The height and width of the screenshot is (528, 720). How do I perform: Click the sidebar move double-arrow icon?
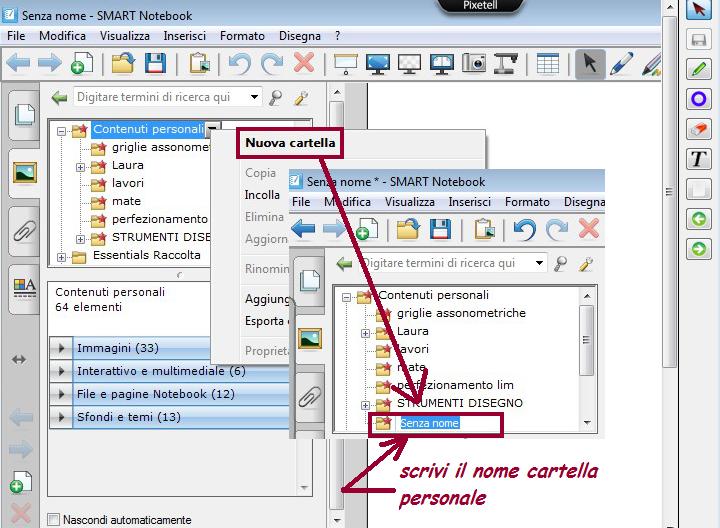pyautogui.click(x=19, y=359)
